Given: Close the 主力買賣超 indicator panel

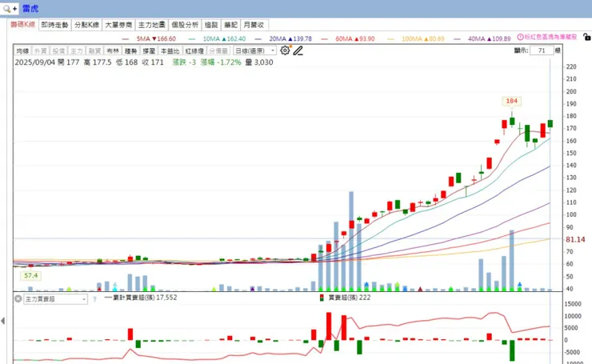Looking at the screenshot, I should pos(18,298).
